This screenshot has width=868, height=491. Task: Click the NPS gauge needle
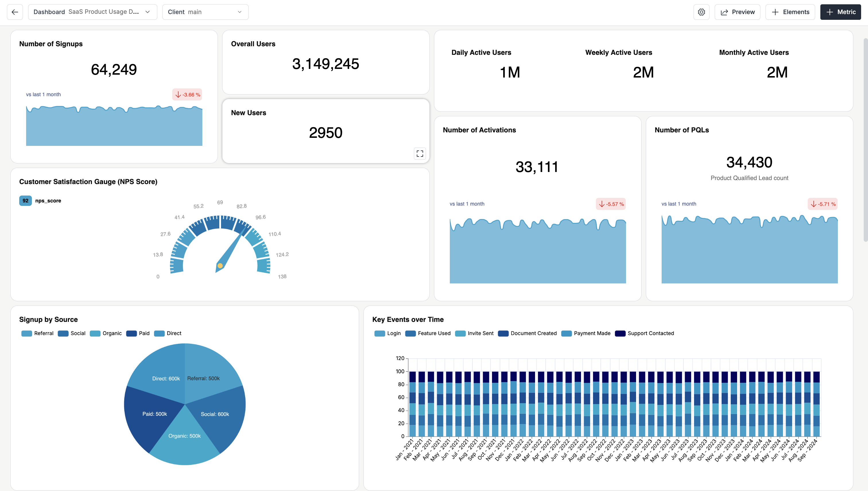[x=231, y=250]
